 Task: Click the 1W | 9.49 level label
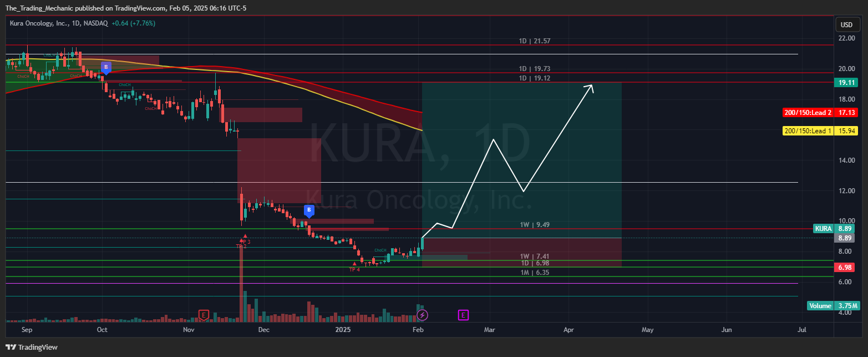[534, 224]
